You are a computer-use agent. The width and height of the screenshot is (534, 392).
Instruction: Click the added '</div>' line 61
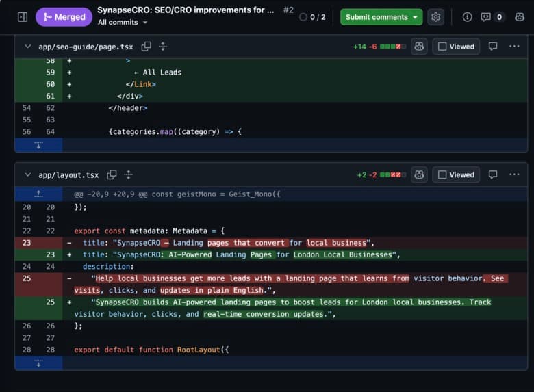(x=271, y=96)
